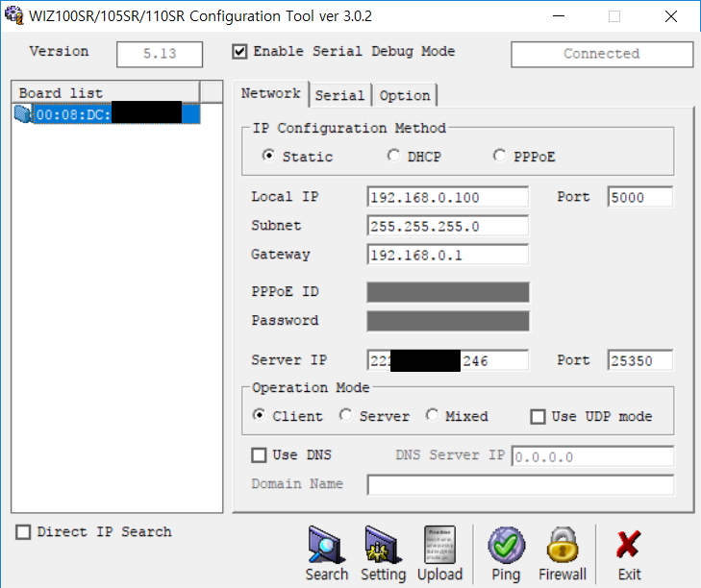Click the red Exit icon
Image resolution: width=701 pixels, height=588 pixels.
(x=629, y=545)
